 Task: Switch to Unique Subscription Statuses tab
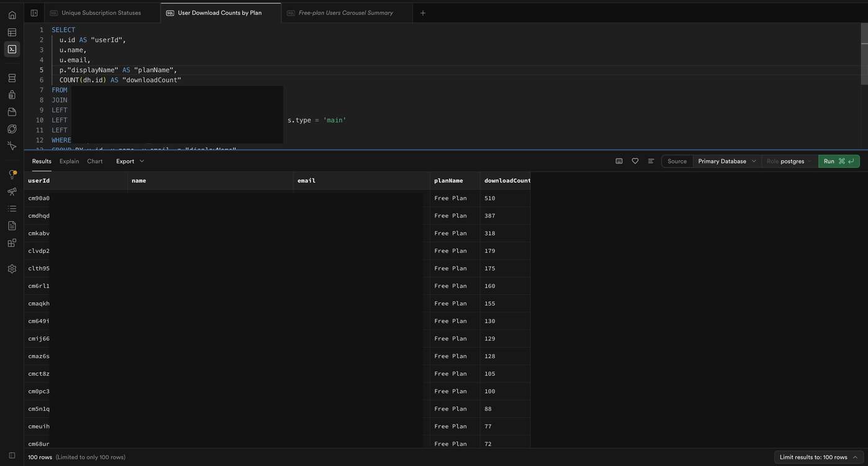coord(102,13)
